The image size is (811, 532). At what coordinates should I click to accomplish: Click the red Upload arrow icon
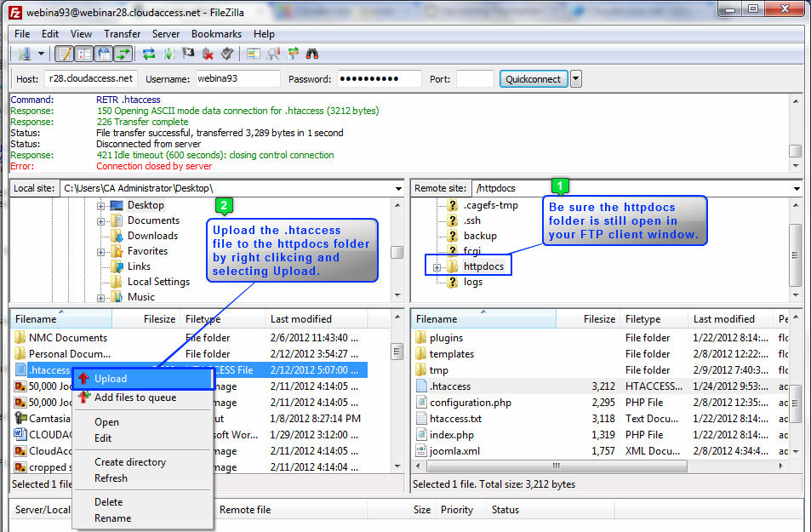tap(83, 378)
